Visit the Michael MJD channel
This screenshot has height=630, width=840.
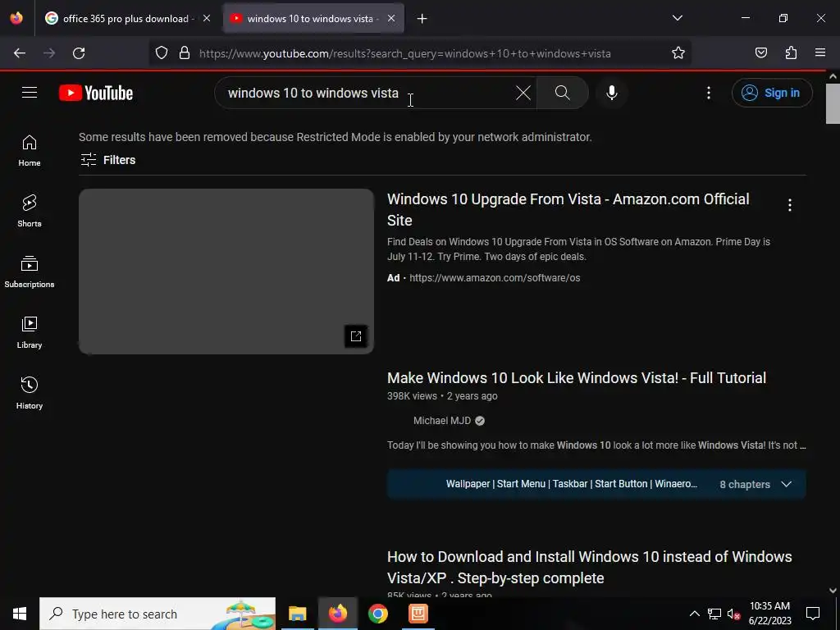point(442,421)
